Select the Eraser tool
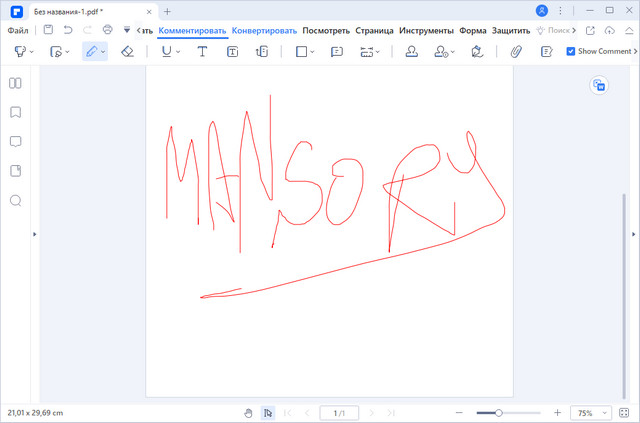Viewport: 640px width, 423px height. pyautogui.click(x=127, y=51)
